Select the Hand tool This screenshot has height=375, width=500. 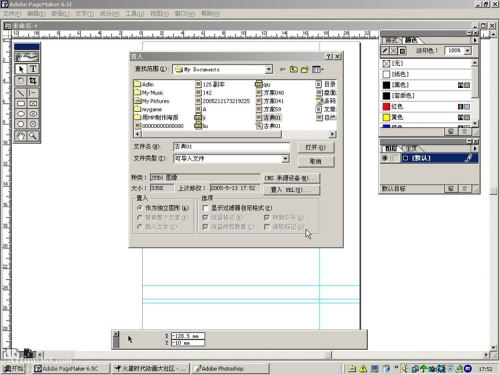click(x=21, y=136)
